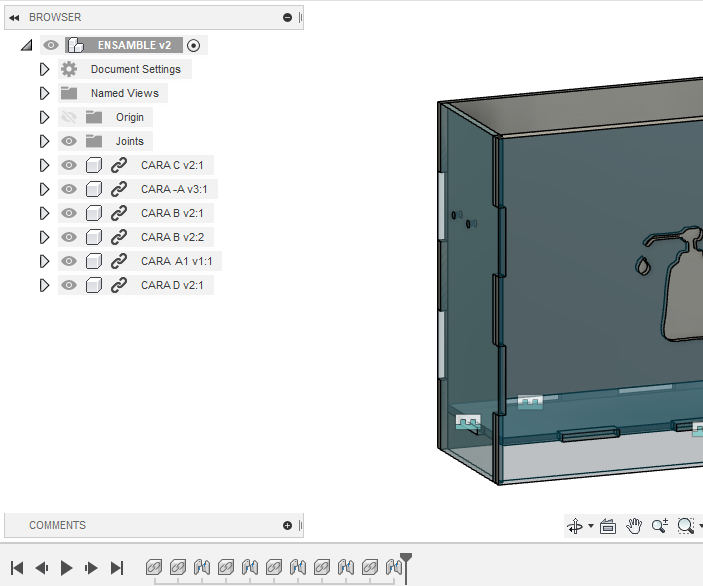Click the Browser panel minus button
The image size is (703, 586).
tap(287, 17)
